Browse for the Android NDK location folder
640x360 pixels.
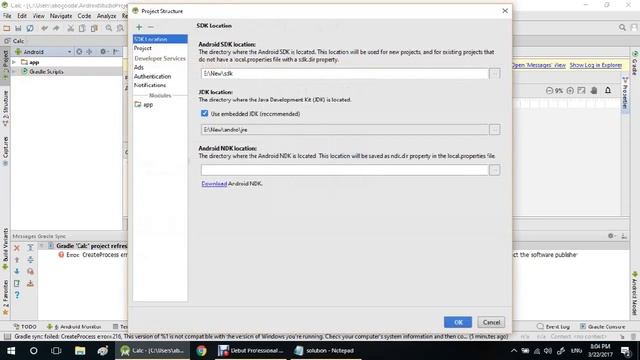495,170
